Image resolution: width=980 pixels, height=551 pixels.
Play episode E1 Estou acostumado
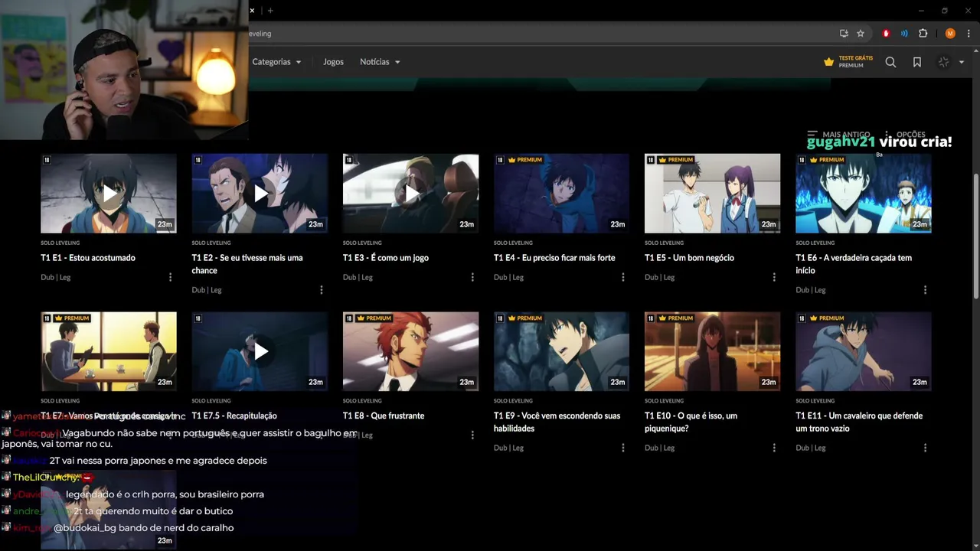[x=109, y=194]
